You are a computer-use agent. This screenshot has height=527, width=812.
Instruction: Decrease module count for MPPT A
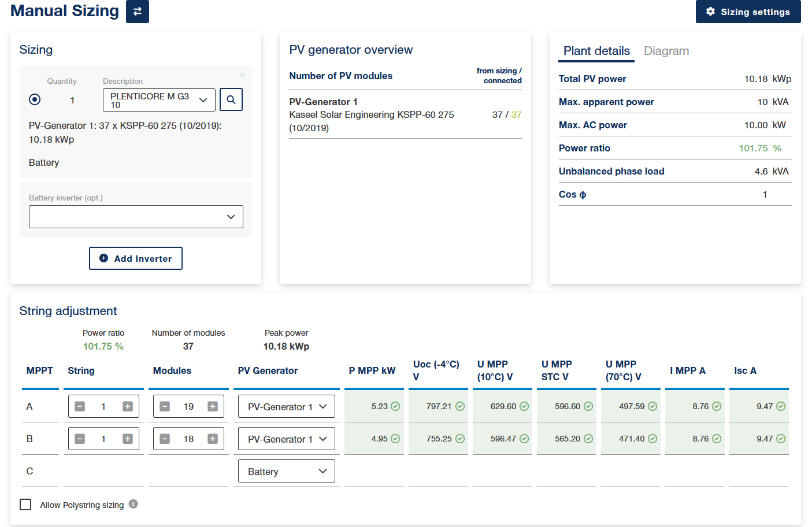[165, 407]
